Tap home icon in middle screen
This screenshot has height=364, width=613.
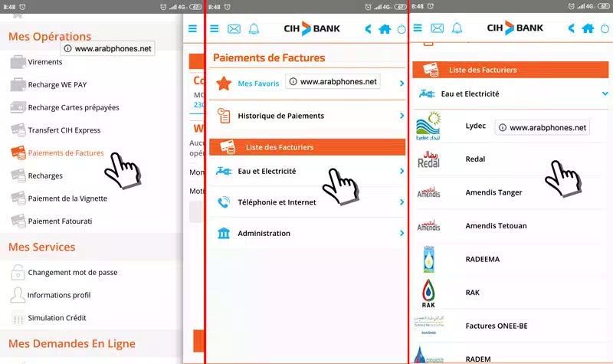[385, 29]
